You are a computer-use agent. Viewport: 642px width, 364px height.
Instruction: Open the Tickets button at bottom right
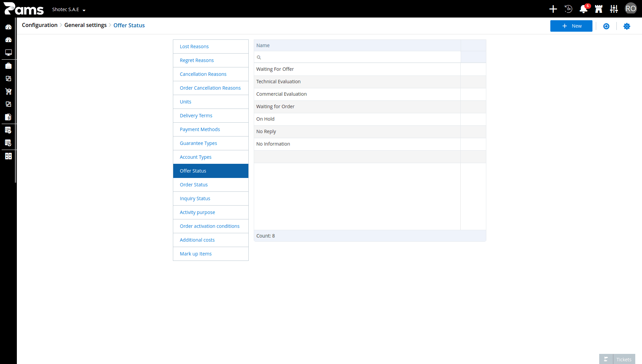(617, 359)
